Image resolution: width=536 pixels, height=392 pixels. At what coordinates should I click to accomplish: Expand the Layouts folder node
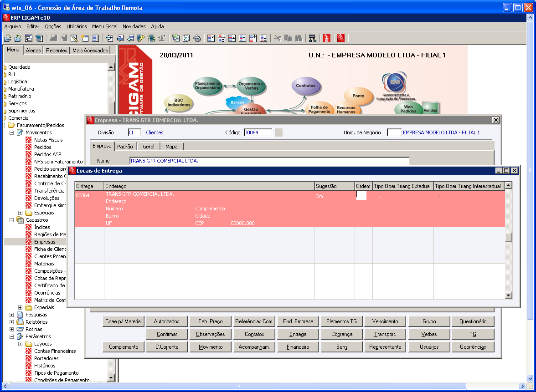point(20,344)
